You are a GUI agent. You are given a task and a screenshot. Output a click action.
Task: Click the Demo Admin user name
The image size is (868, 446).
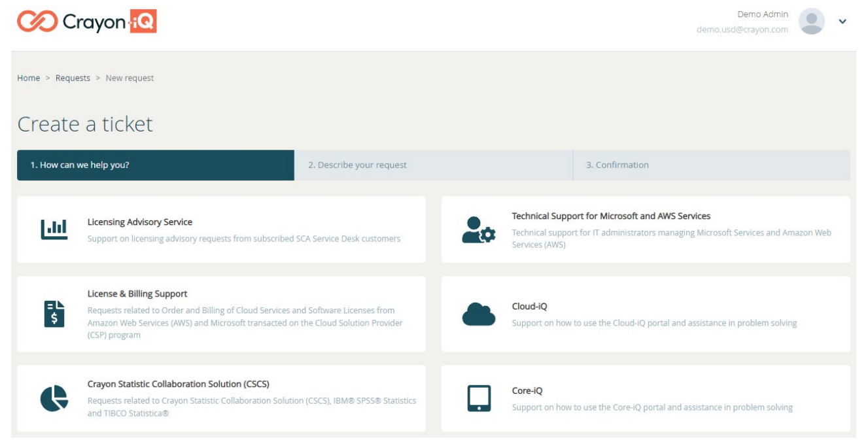(763, 14)
